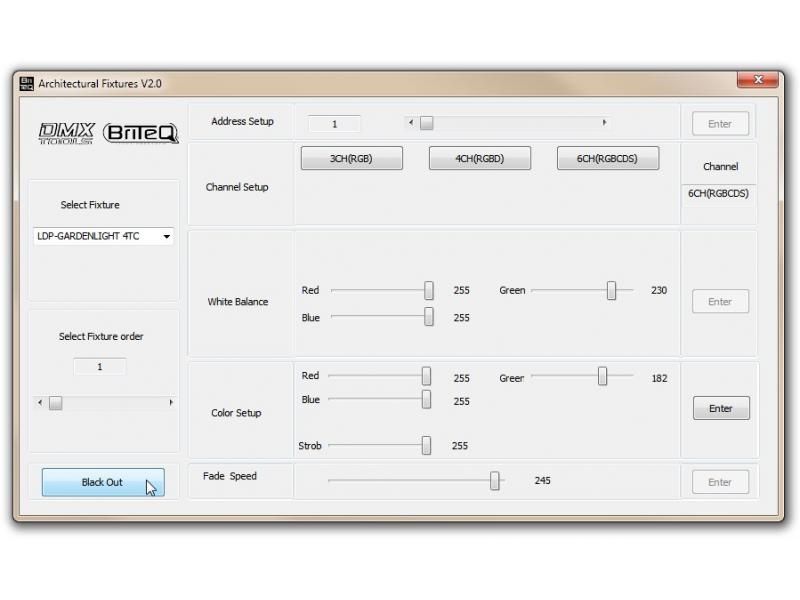
Task: Click the Fade Speed slider handle
Action: point(494,481)
